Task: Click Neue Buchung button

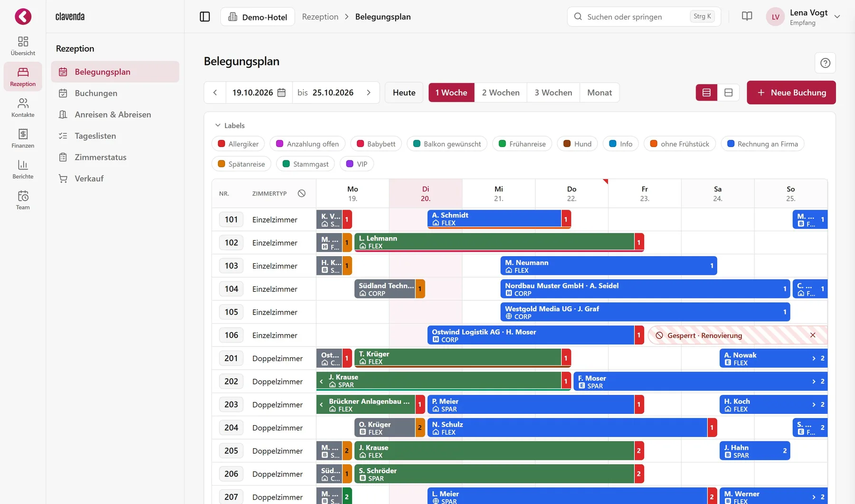Action: 791,93
